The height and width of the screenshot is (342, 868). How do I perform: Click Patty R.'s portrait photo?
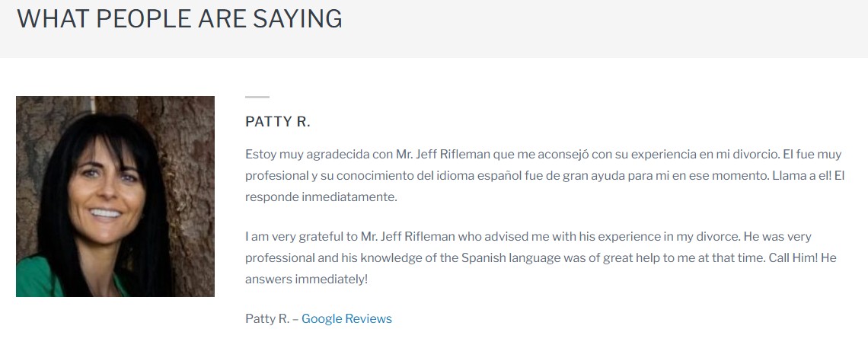click(115, 197)
